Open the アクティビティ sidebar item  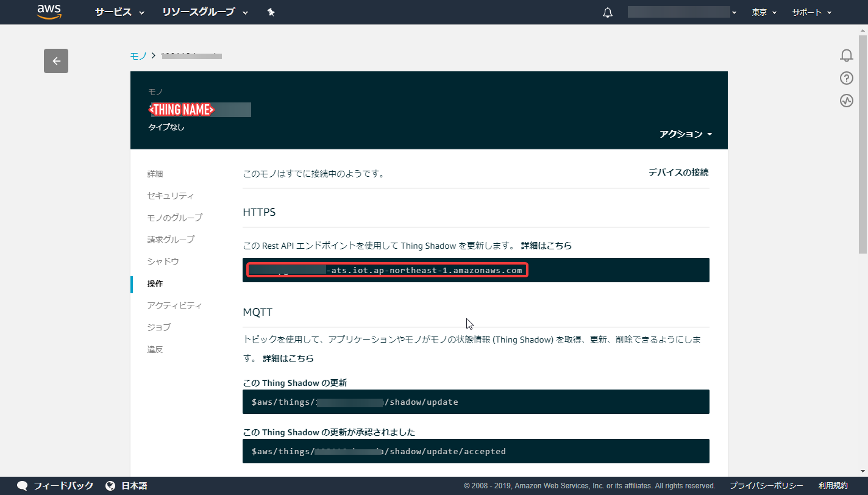pos(174,305)
